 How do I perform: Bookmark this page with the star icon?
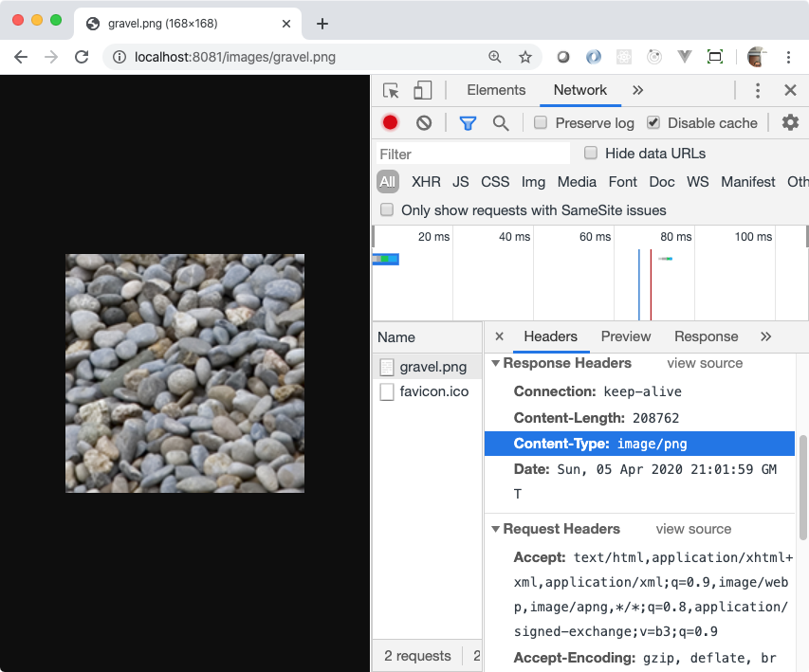click(x=525, y=57)
